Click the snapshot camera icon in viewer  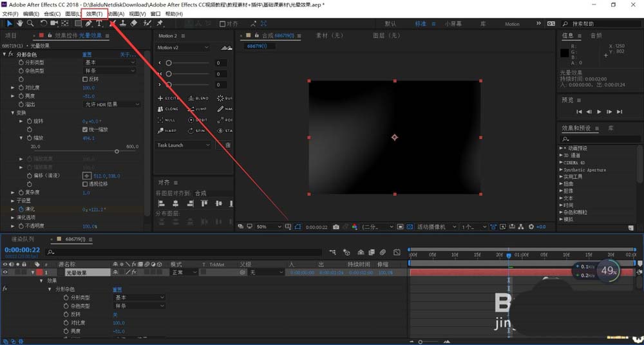tap(336, 227)
